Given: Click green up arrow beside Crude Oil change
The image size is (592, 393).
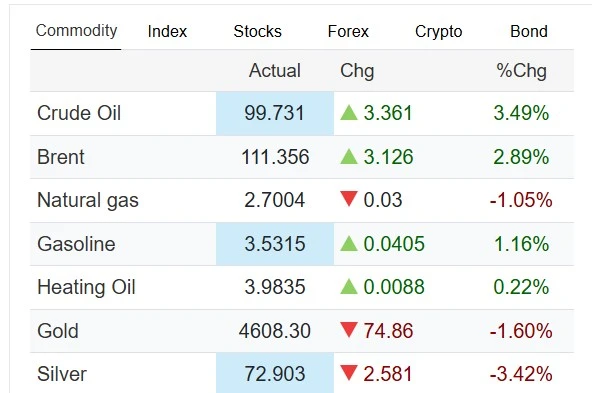Looking at the screenshot, I should (x=348, y=113).
